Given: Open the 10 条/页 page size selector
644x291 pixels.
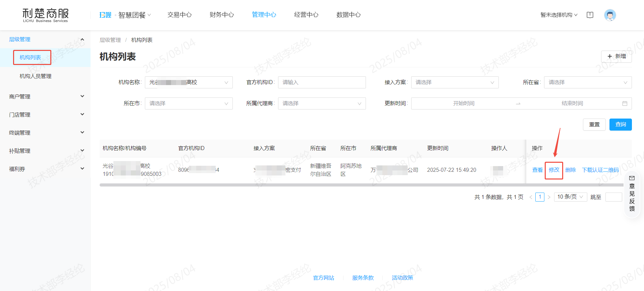Looking at the screenshot, I should click(570, 197).
